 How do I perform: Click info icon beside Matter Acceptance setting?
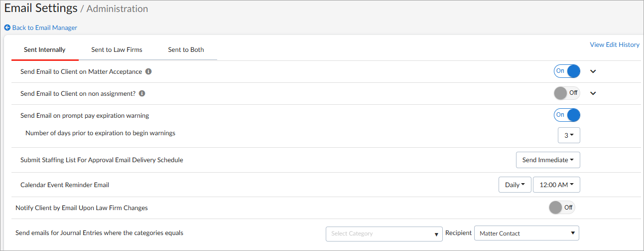point(148,71)
